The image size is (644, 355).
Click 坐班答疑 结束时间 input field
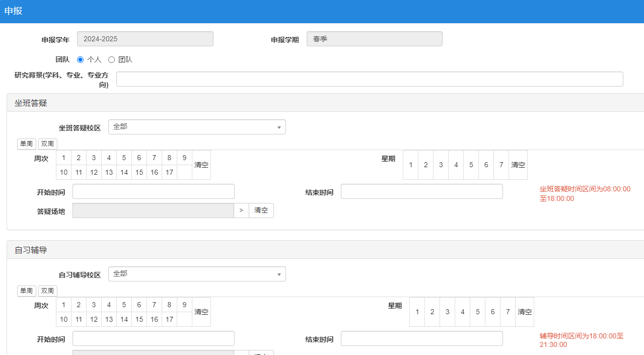[x=421, y=191]
